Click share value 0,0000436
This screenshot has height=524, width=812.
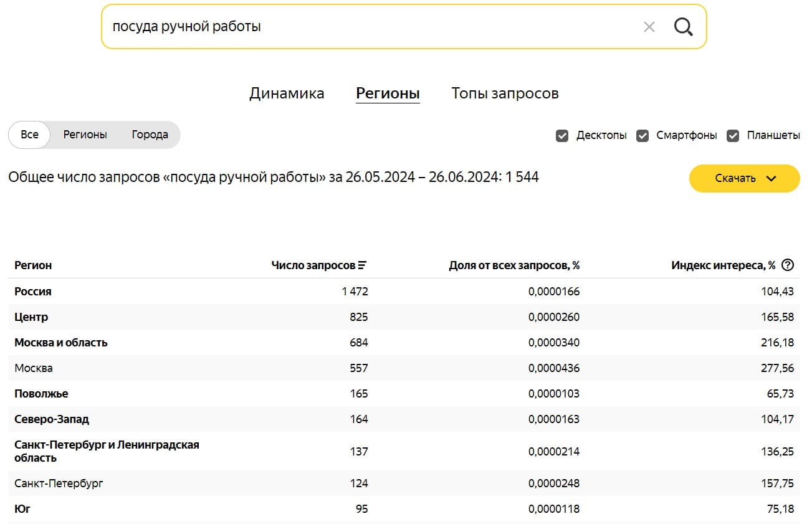[x=554, y=368]
